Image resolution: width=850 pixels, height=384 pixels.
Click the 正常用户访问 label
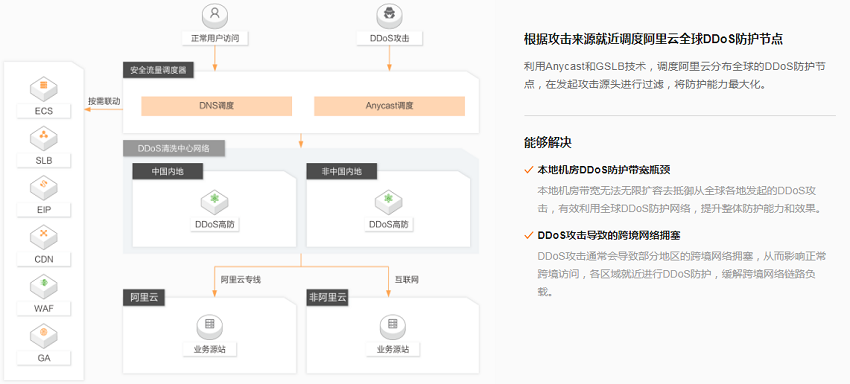pyautogui.click(x=215, y=39)
